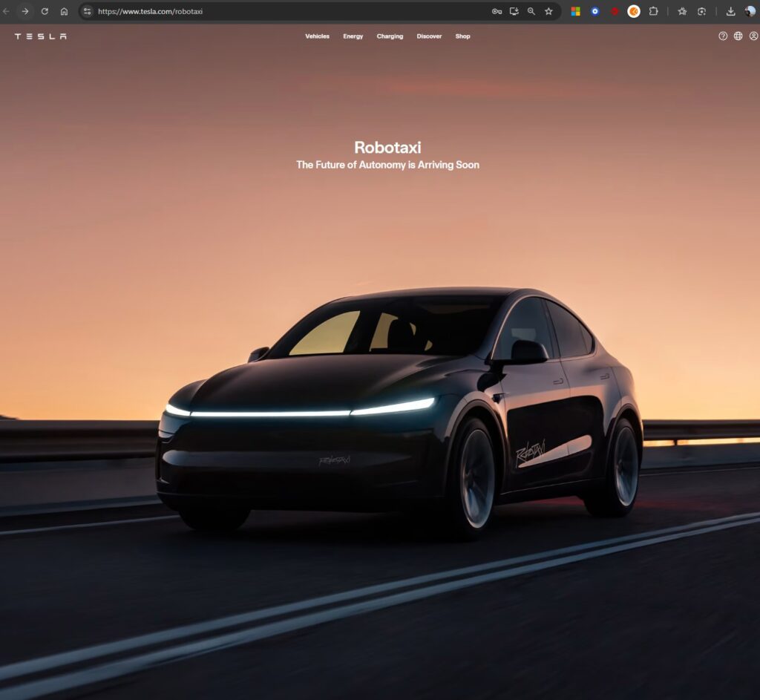Open the orange circle extension icon

pos(634,11)
